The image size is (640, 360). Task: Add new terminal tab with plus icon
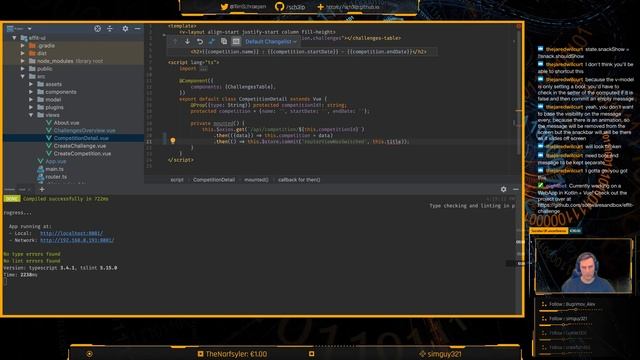(42, 189)
